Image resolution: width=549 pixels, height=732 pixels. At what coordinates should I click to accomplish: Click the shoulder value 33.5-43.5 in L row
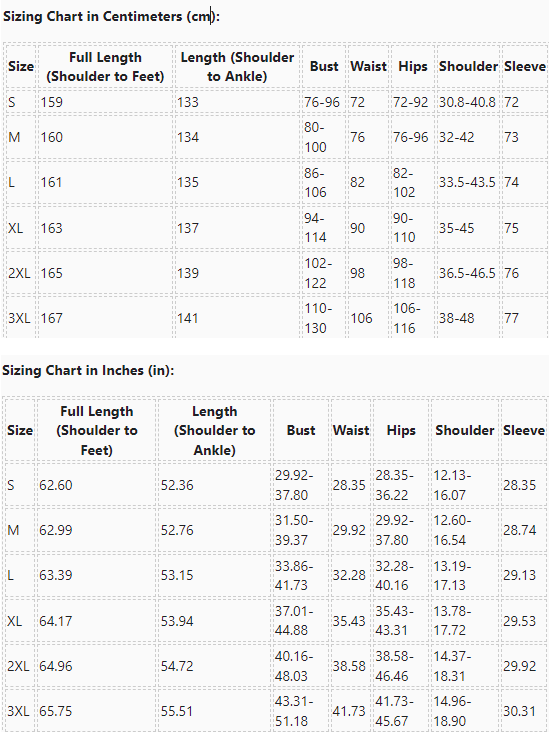tap(467, 182)
